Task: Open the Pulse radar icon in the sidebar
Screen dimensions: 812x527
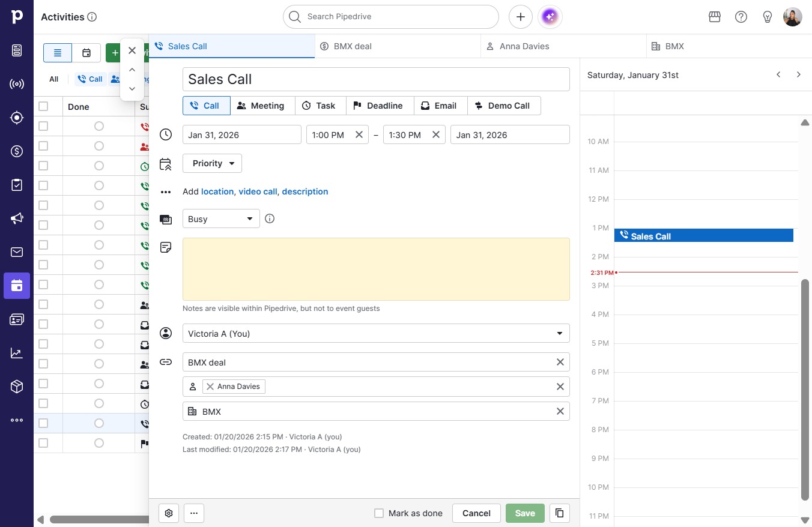Action: click(x=17, y=84)
